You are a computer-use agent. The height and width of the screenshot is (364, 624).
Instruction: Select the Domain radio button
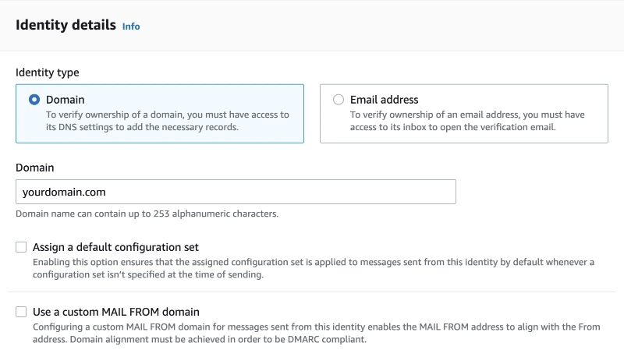[x=34, y=100]
